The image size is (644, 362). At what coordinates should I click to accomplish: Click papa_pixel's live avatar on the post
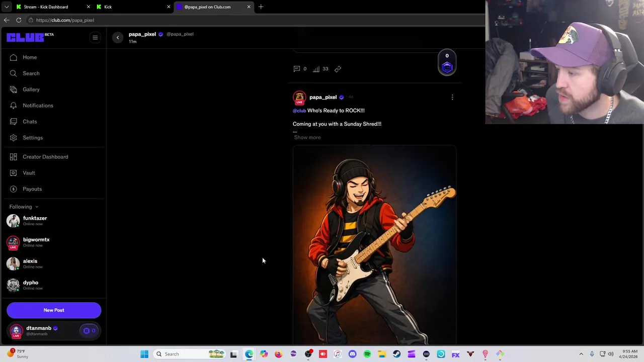pyautogui.click(x=299, y=98)
